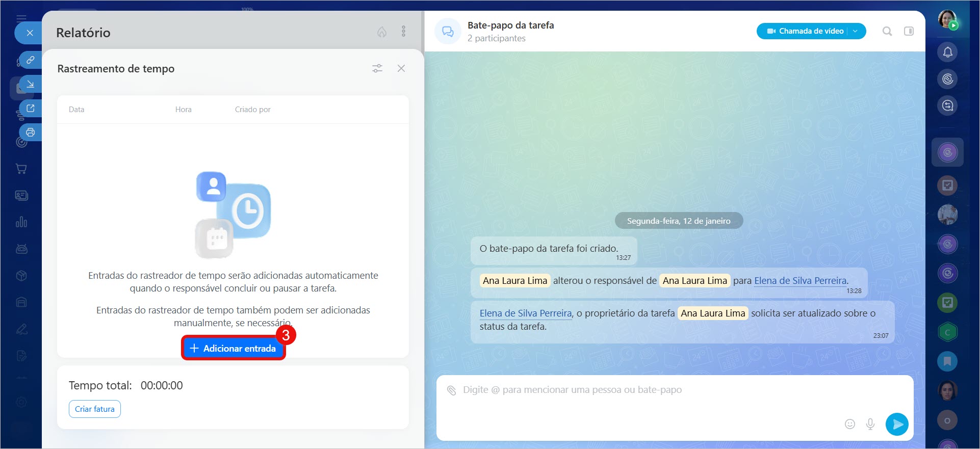Click the flame priority icon

(382, 32)
